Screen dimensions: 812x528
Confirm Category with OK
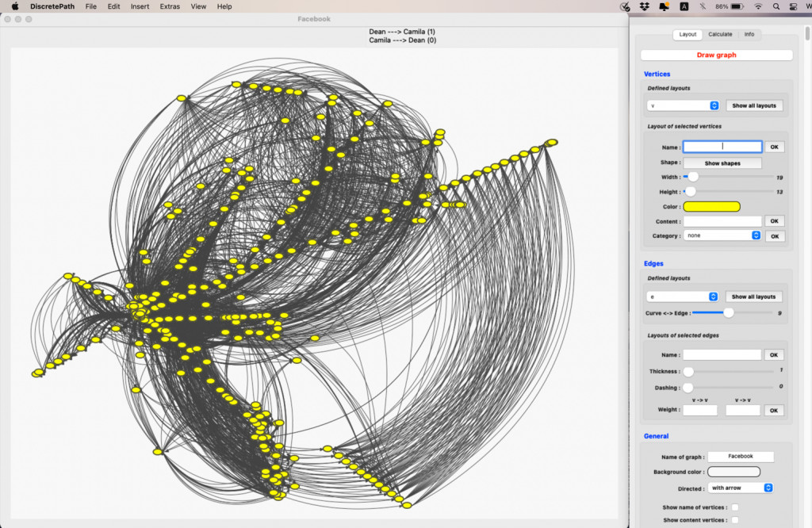(x=775, y=236)
